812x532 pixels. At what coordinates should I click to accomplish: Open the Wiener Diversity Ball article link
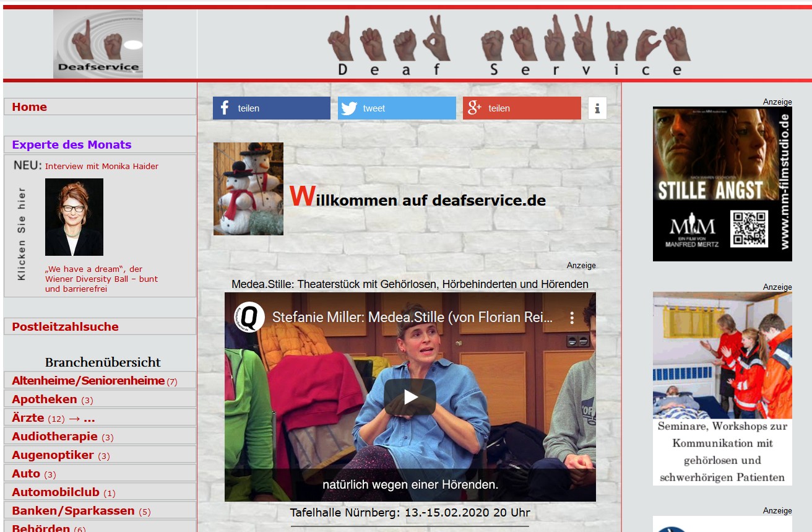(101, 279)
